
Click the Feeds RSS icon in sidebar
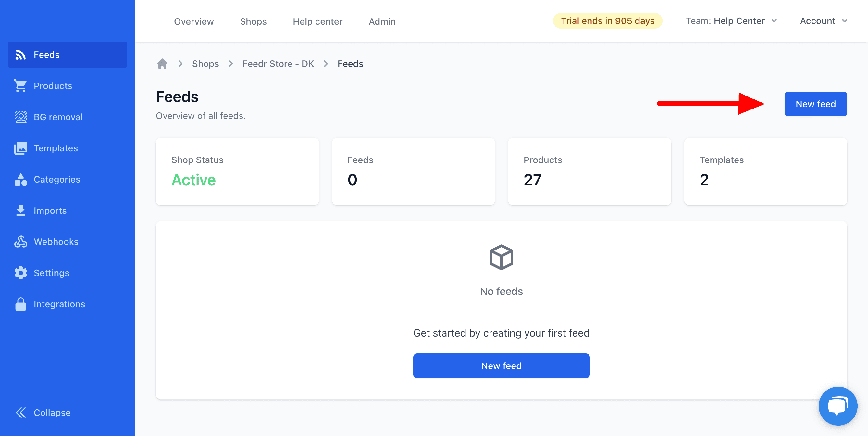[x=20, y=55]
